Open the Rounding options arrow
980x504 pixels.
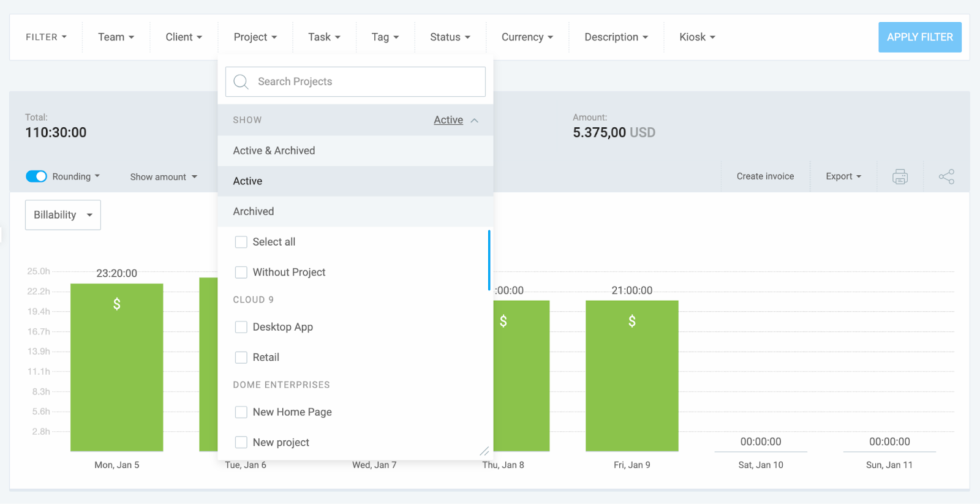coord(97,176)
